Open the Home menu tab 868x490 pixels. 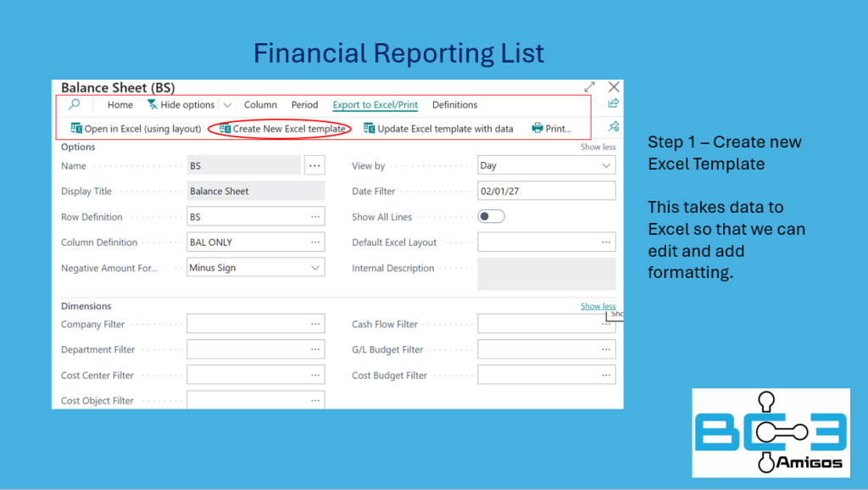coord(120,105)
